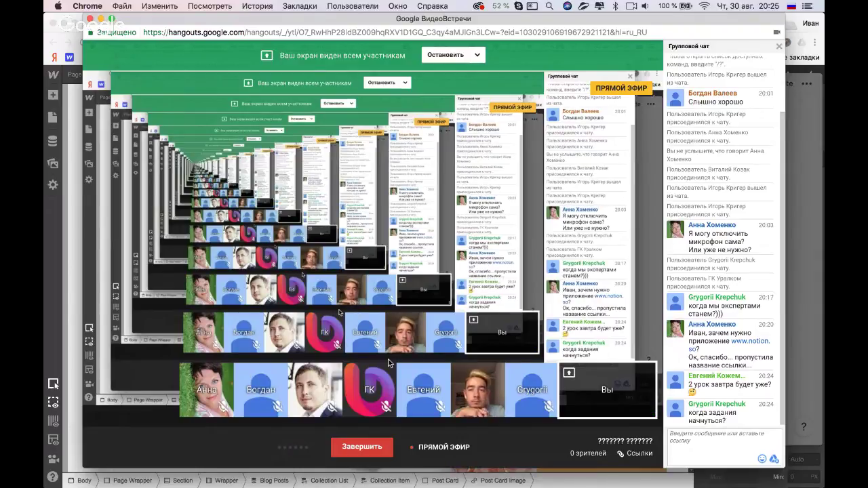Viewport: 868px width, 488px height.
Task: Open the Webflow logo menu in background window
Action: 53,75
